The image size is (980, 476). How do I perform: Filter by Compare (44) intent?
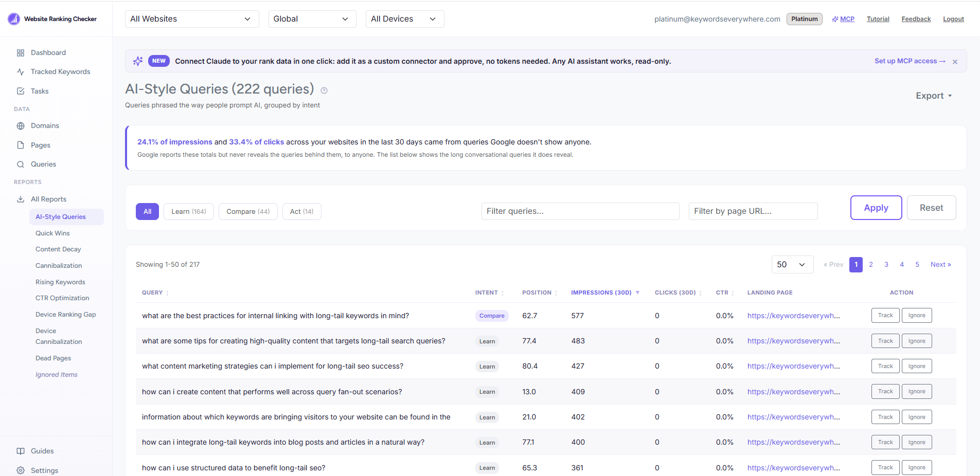pyautogui.click(x=248, y=211)
